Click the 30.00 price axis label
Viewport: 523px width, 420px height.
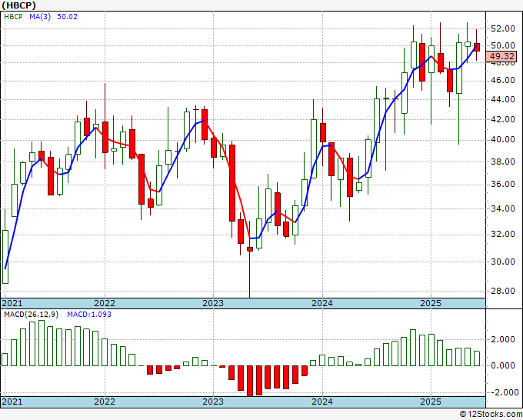[503, 262]
